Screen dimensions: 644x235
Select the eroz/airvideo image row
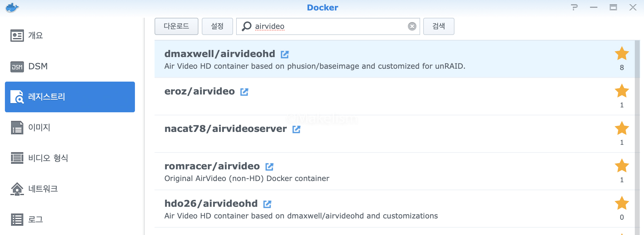(x=395, y=97)
